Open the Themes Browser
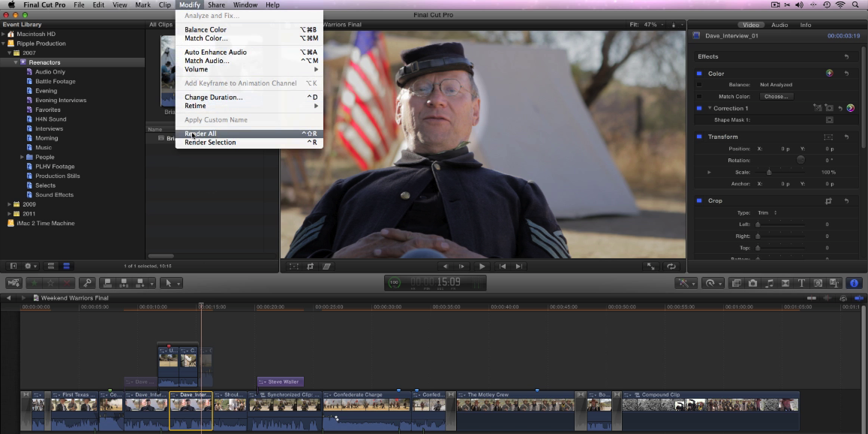 click(834, 282)
